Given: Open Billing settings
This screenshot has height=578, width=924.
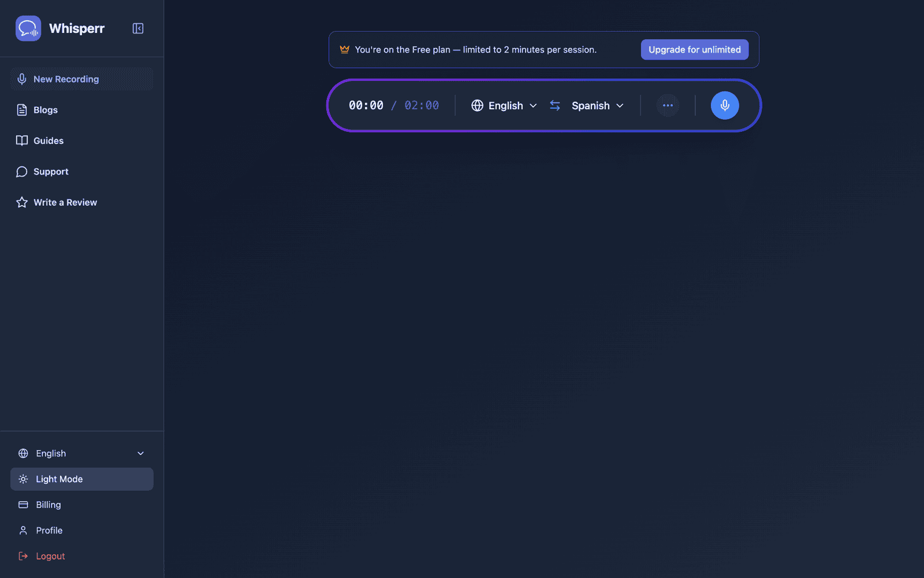Looking at the screenshot, I should [82, 505].
